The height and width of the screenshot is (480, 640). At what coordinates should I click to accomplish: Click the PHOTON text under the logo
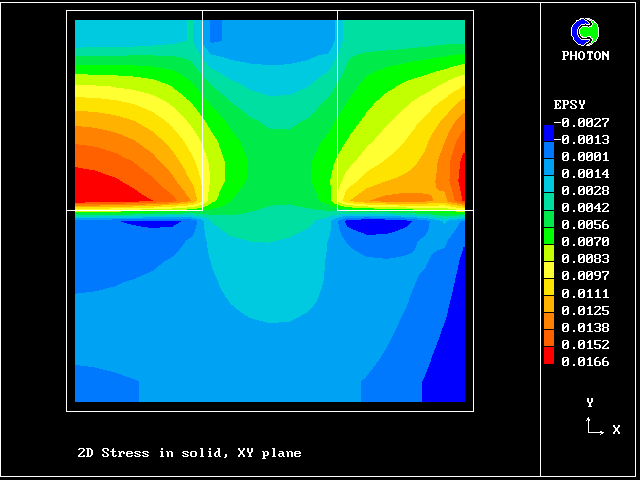pos(585,56)
